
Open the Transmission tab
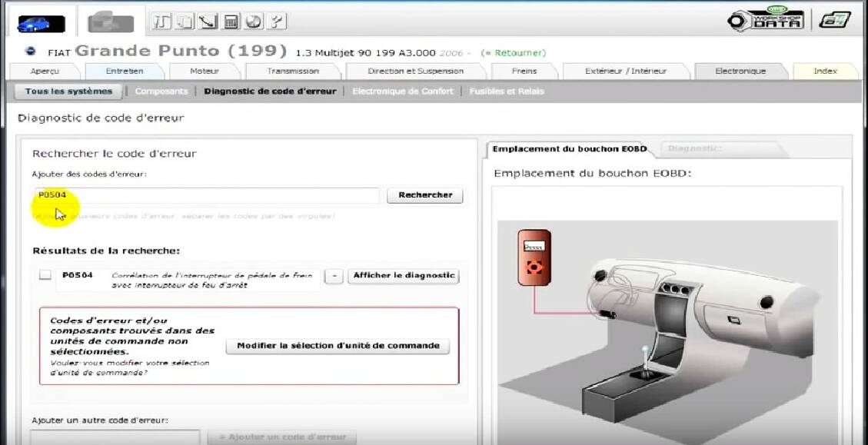293,71
